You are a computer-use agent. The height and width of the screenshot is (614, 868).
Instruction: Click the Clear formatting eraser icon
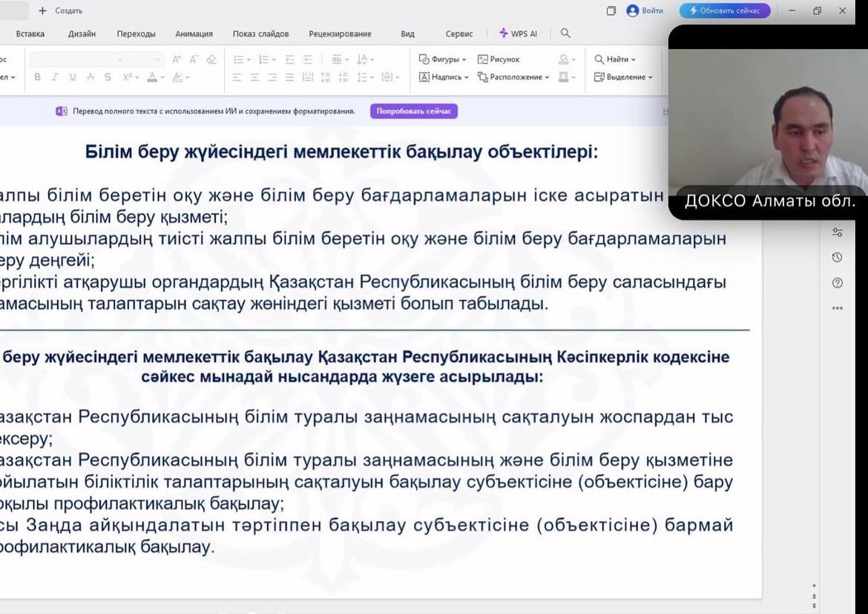click(211, 59)
